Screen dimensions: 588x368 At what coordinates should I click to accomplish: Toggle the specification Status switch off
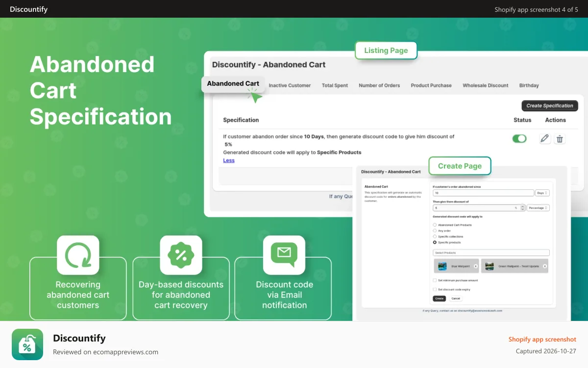click(519, 139)
